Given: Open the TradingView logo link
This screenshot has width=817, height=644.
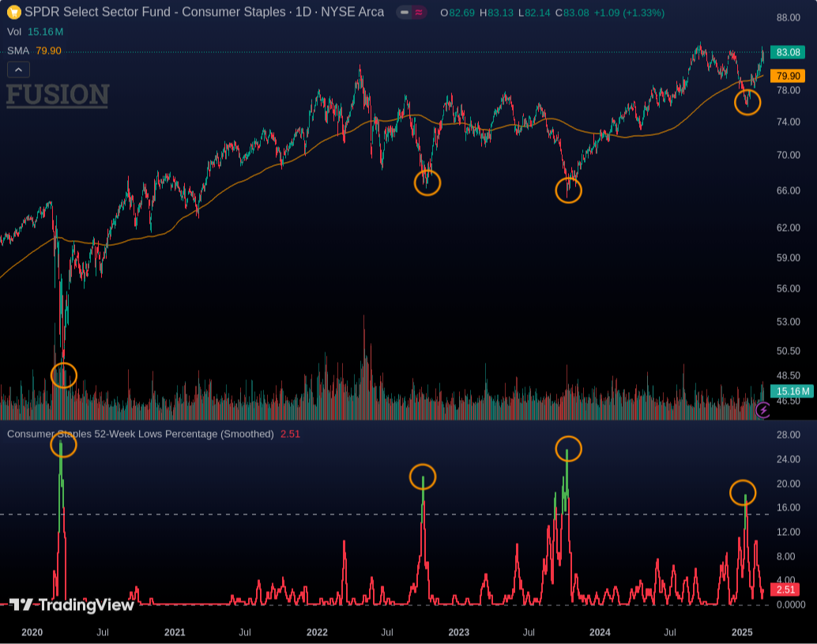Looking at the screenshot, I should pyautogui.click(x=72, y=605).
